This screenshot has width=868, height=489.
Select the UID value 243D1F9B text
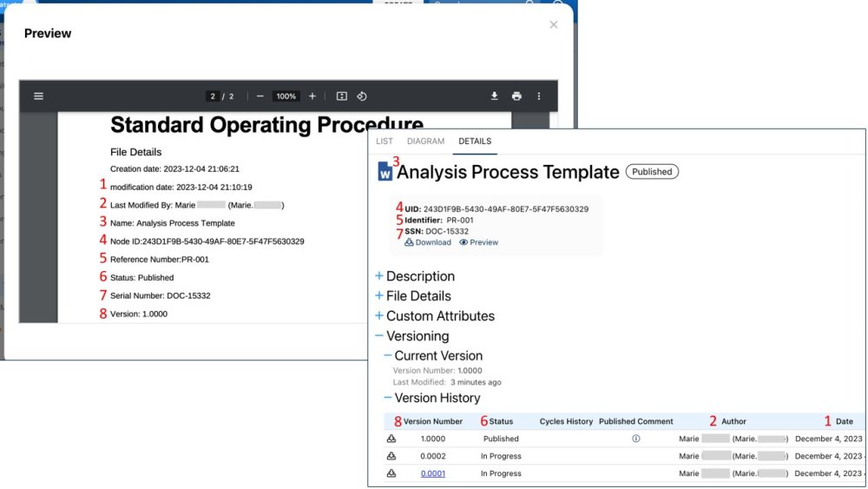click(x=506, y=209)
